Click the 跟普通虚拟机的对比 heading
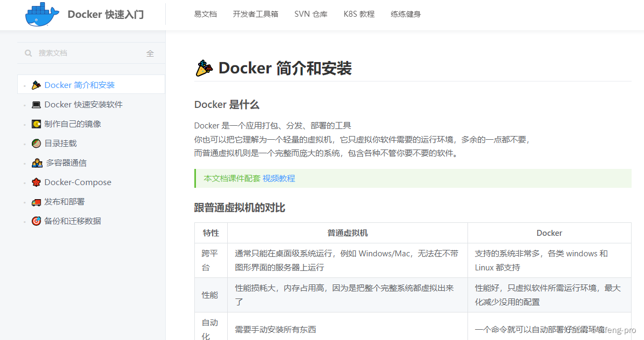 click(x=240, y=208)
